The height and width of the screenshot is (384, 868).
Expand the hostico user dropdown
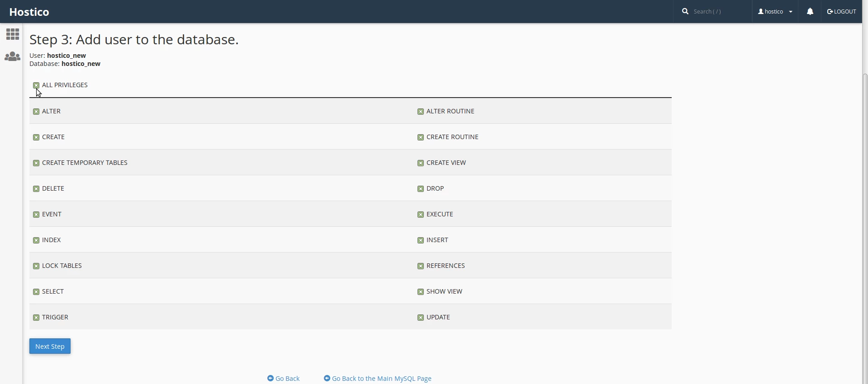click(x=775, y=12)
